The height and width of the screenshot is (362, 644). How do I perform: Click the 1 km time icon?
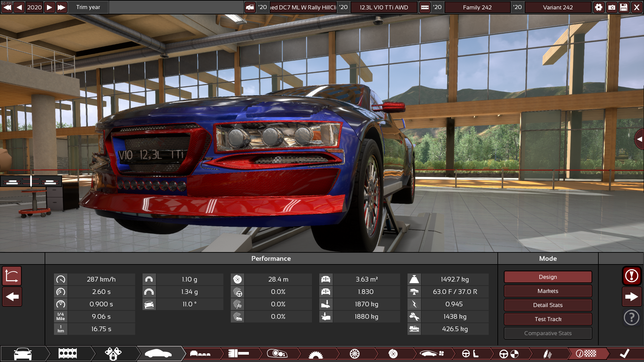[x=61, y=329]
